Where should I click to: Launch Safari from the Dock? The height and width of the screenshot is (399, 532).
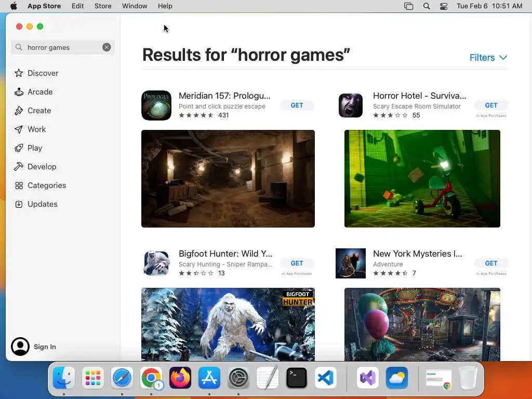(122, 378)
